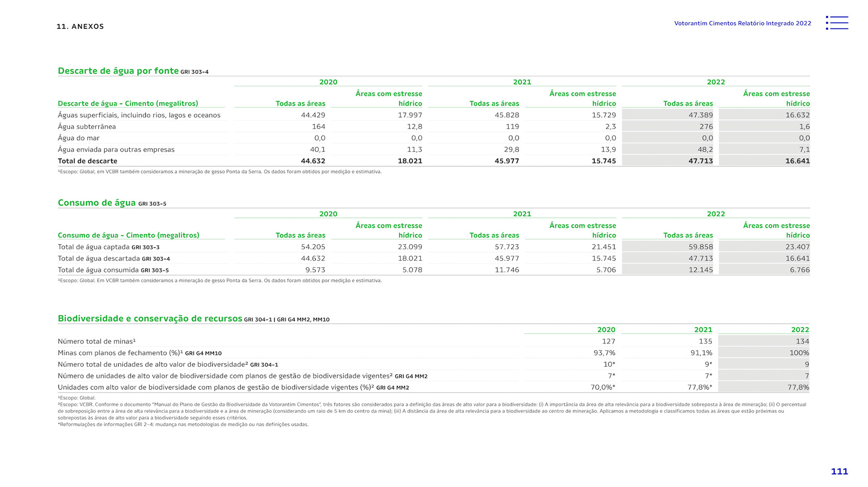
Task: Click the value 11.746 water consumed 2021
Action: 507,270
